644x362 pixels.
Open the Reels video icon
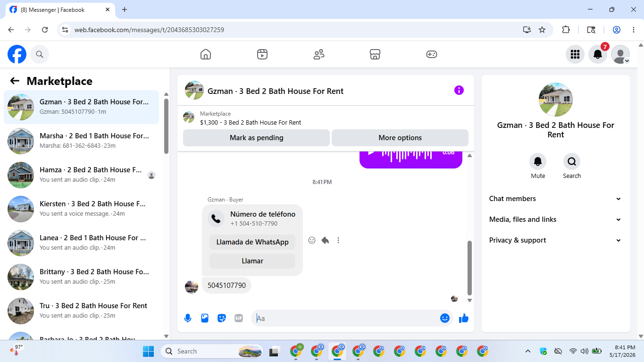point(262,54)
